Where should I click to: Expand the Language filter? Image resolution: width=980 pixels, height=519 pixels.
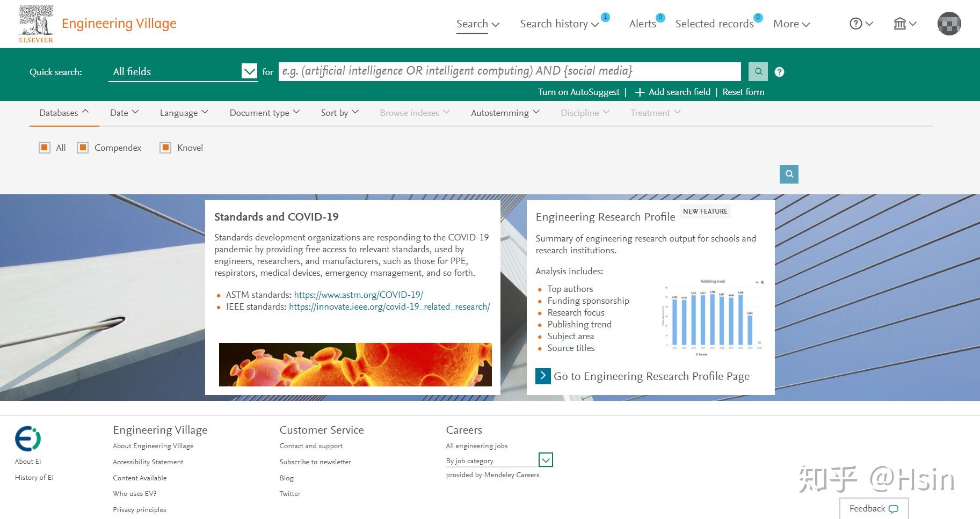coord(184,113)
